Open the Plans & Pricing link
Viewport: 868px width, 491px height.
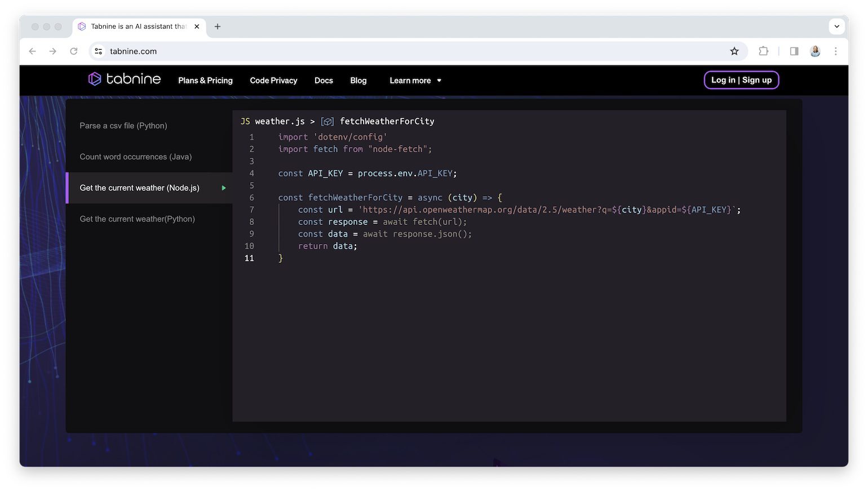tap(205, 80)
